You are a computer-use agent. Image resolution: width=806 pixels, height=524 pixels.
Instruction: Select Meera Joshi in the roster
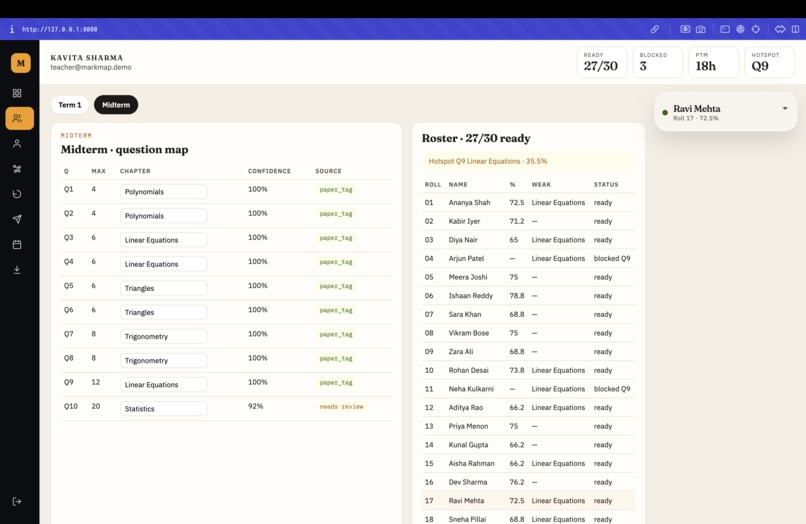[x=528, y=277]
